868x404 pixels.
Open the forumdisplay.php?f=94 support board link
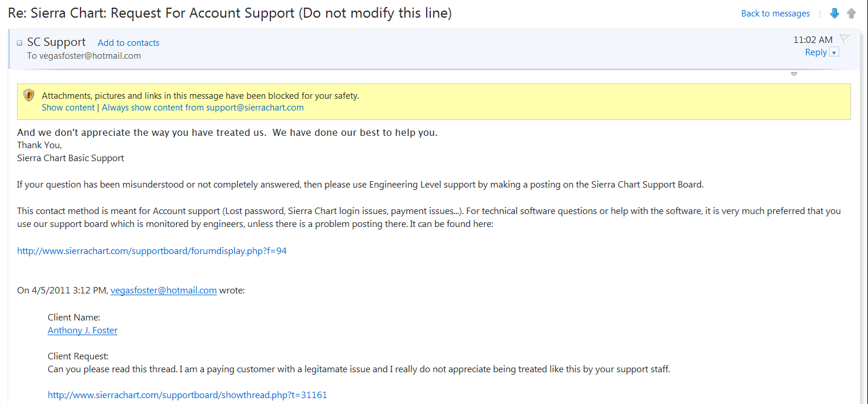coord(152,251)
